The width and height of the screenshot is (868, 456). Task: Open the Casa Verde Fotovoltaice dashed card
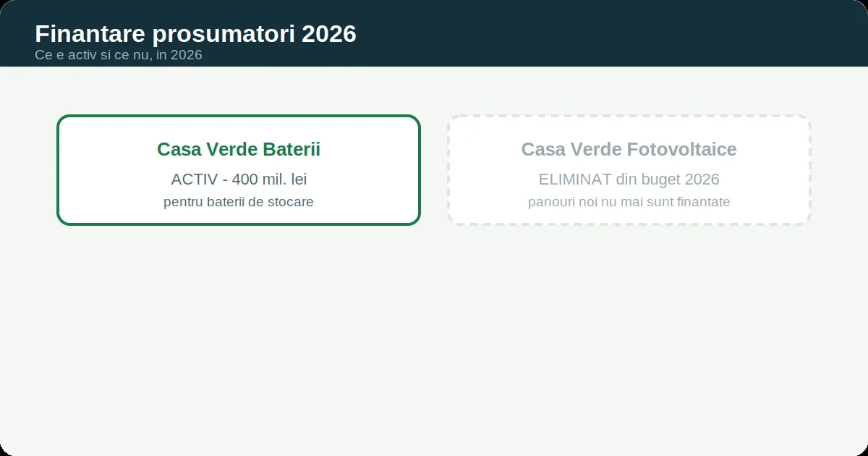(x=629, y=170)
